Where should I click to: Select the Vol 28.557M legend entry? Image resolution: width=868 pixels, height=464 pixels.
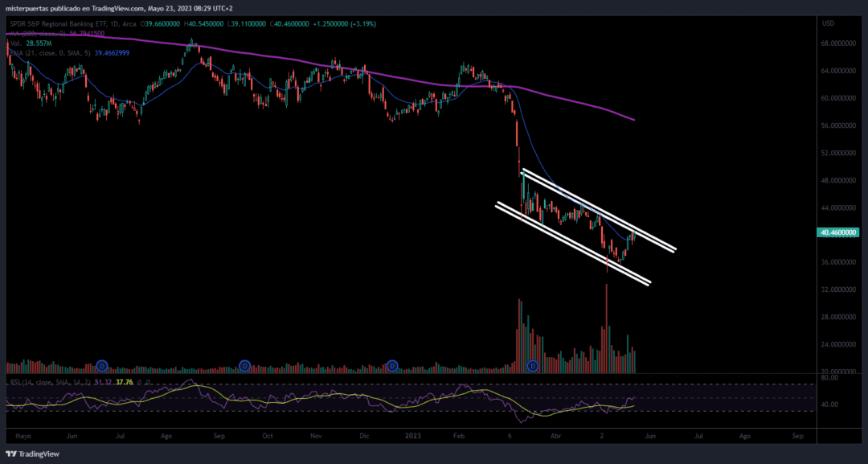point(31,43)
